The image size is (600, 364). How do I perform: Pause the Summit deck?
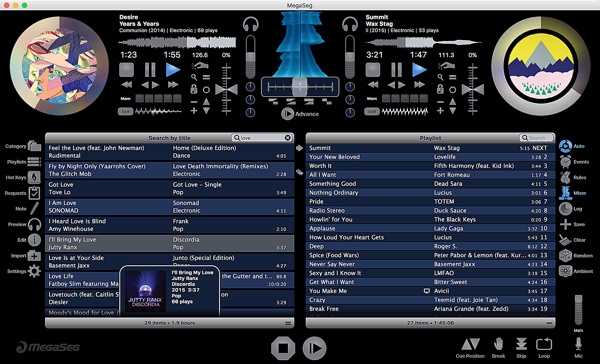click(396, 70)
